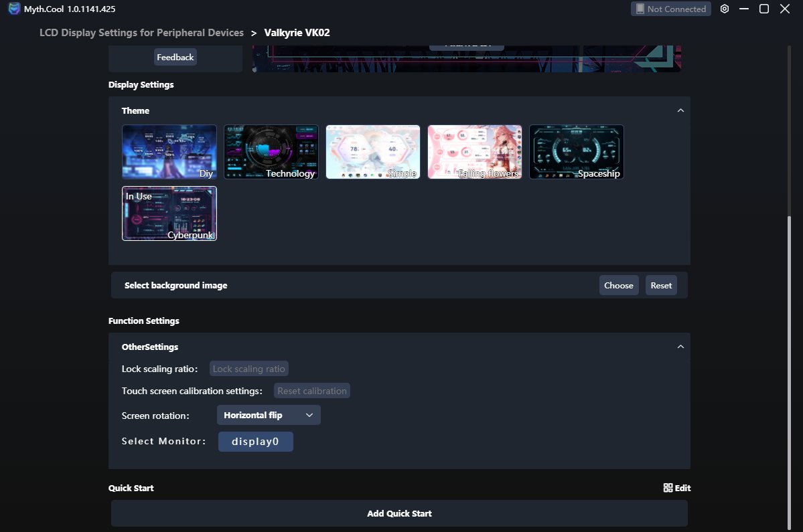
Task: Go back to LCD Display Settings breadcrumb
Action: (141, 33)
